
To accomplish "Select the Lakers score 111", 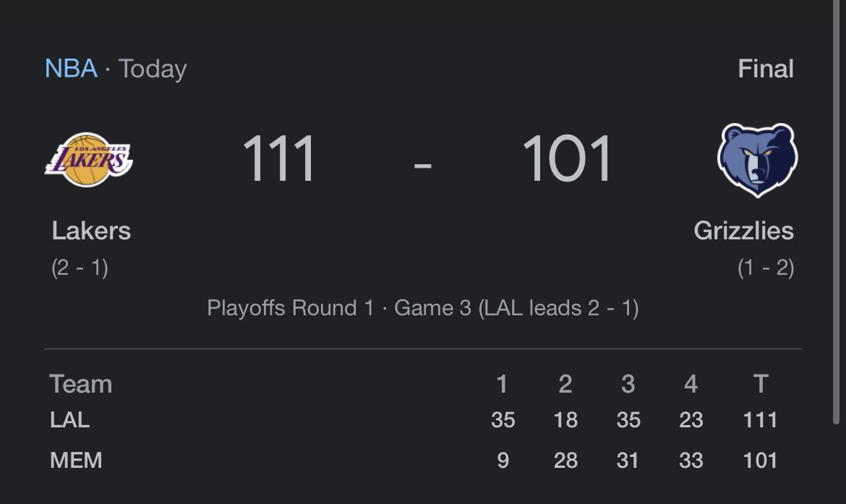I will click(x=278, y=159).
